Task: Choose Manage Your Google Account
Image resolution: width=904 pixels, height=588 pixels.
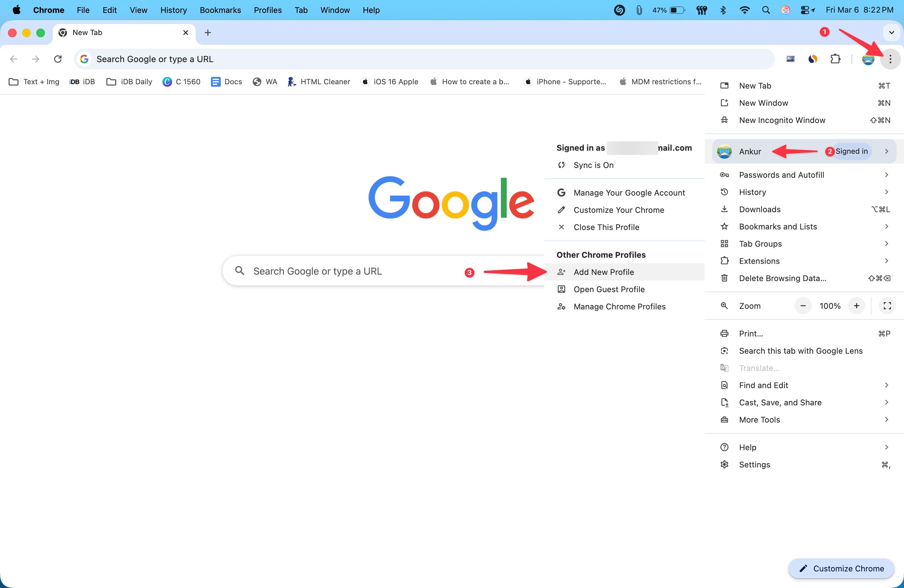Action: click(x=629, y=193)
